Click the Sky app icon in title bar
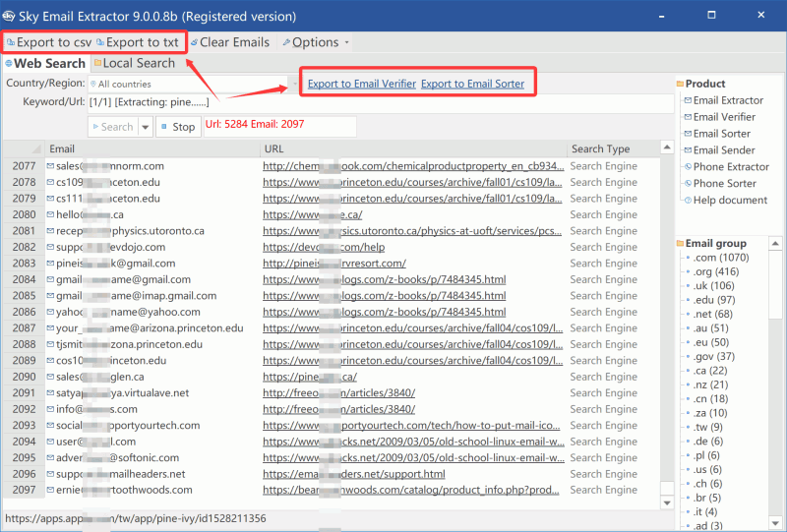787x532 pixels. [x=9, y=16]
